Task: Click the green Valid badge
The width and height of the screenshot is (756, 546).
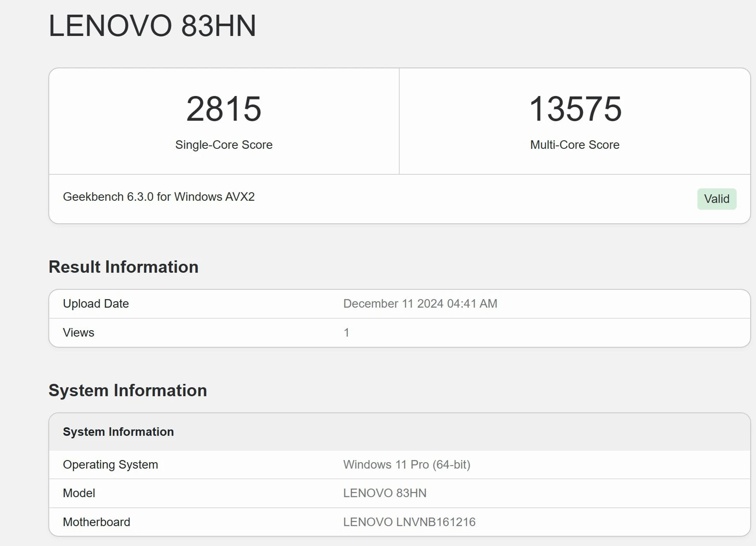Action: (717, 199)
